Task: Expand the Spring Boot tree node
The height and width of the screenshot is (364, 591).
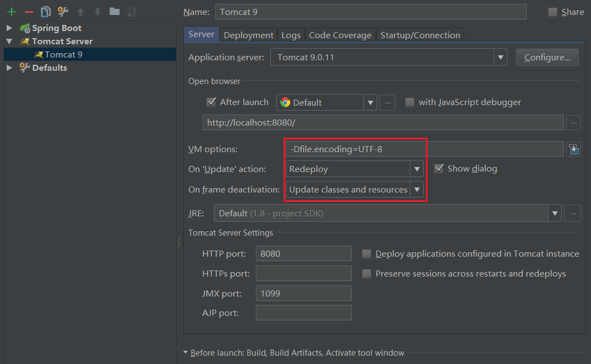Action: 9,28
